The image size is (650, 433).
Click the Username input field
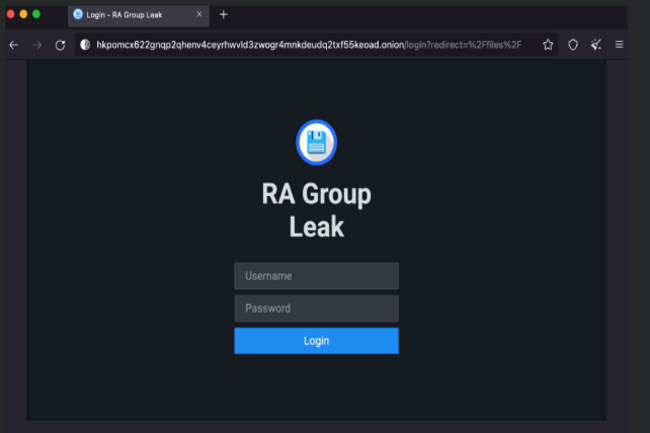[x=316, y=276]
